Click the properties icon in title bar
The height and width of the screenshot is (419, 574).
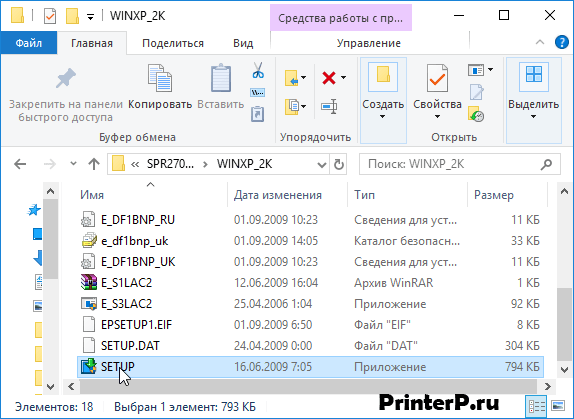click(x=50, y=16)
